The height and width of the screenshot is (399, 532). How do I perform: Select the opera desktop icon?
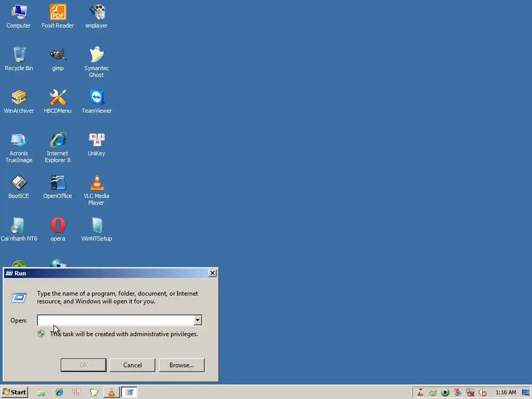[x=58, y=229]
